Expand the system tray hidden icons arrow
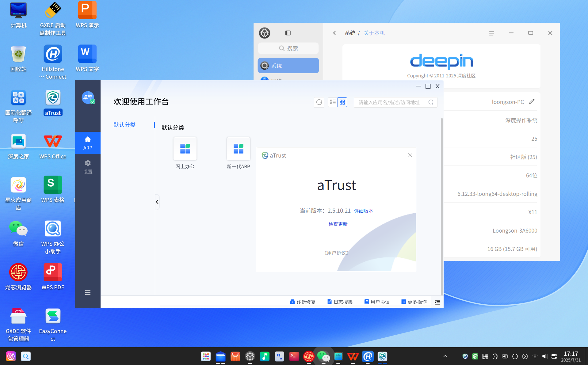Screen dimensions: 588x365 click(x=445, y=356)
